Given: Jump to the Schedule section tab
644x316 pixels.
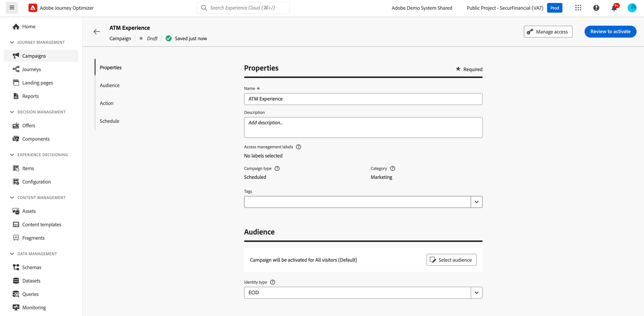Looking at the screenshot, I should [x=109, y=121].
